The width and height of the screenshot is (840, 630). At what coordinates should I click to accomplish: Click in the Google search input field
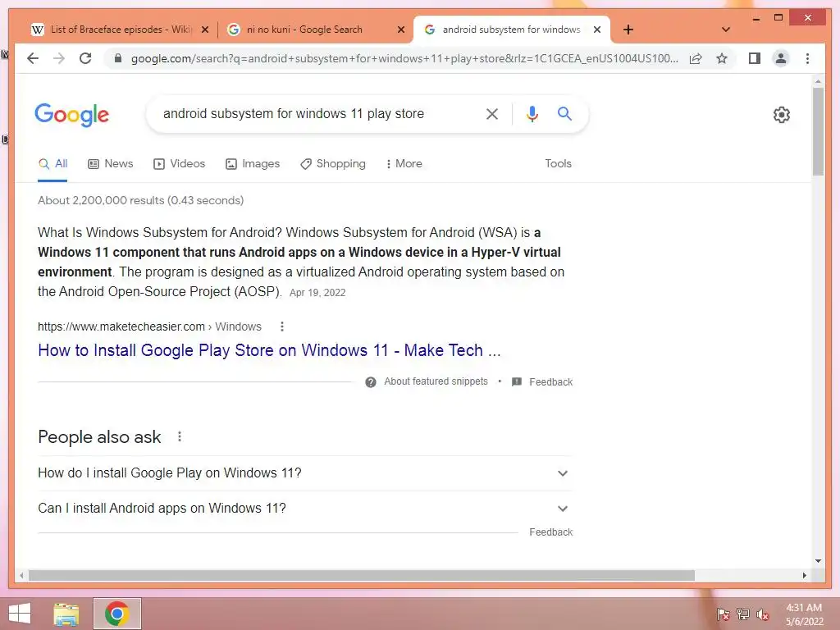[x=319, y=113]
